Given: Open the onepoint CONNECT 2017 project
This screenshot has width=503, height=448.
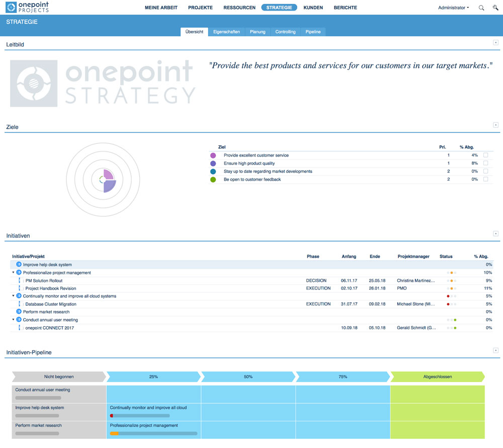Looking at the screenshot, I should [49, 328].
